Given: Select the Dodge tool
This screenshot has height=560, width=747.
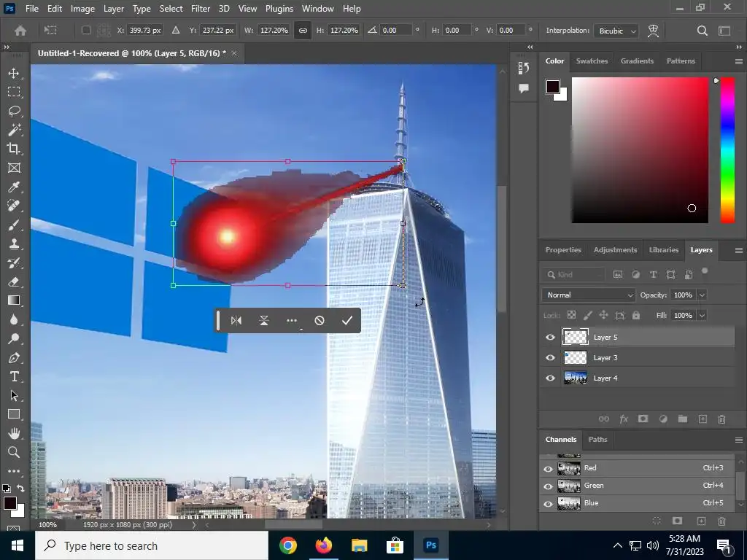Looking at the screenshot, I should click(x=14, y=338).
